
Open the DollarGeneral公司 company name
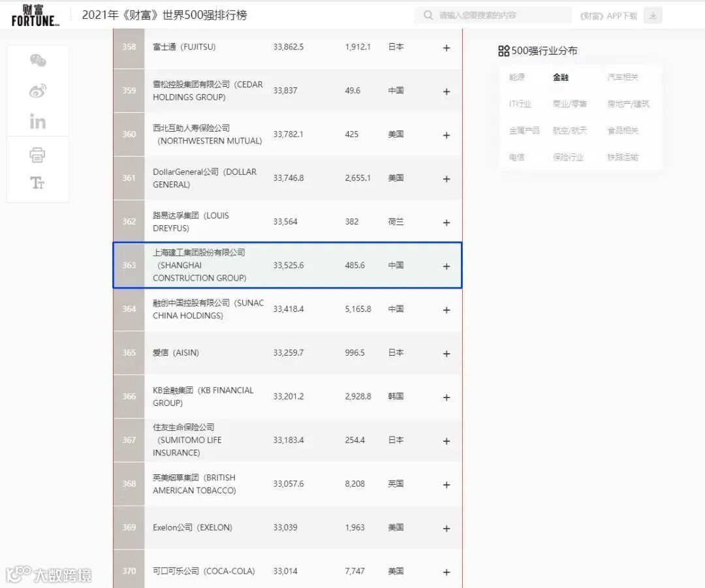(204, 178)
